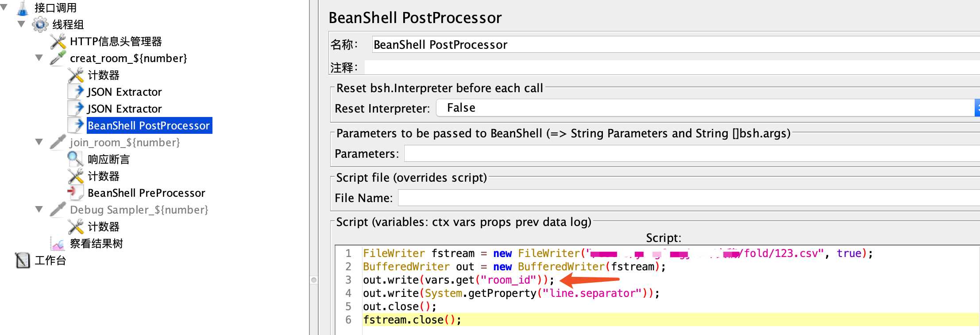Collapse the Debug Sampler_${number} node
The width and height of the screenshot is (980, 335).
coord(39,209)
